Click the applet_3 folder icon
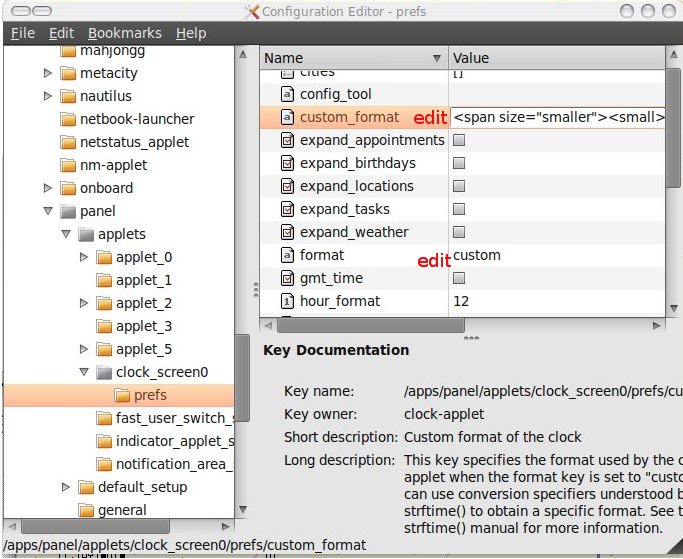This screenshot has width=683, height=559. click(104, 326)
